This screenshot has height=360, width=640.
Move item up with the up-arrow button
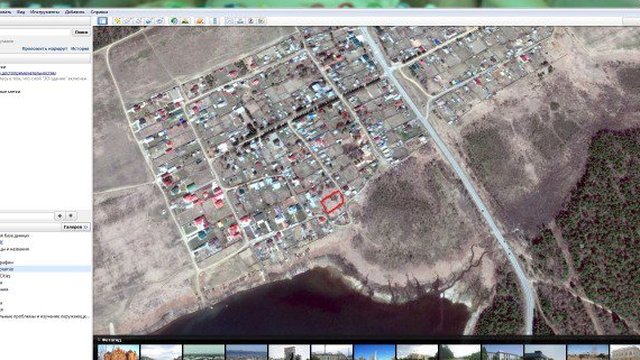coord(60,216)
